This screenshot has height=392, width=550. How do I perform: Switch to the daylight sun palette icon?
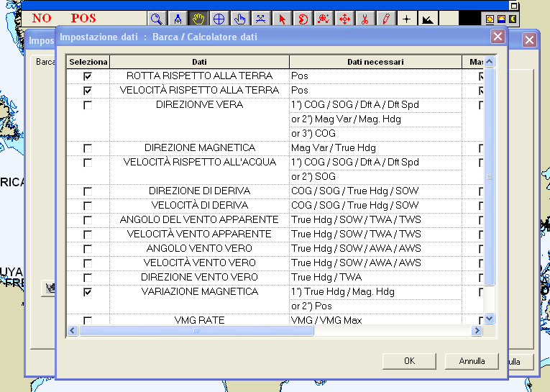490,19
